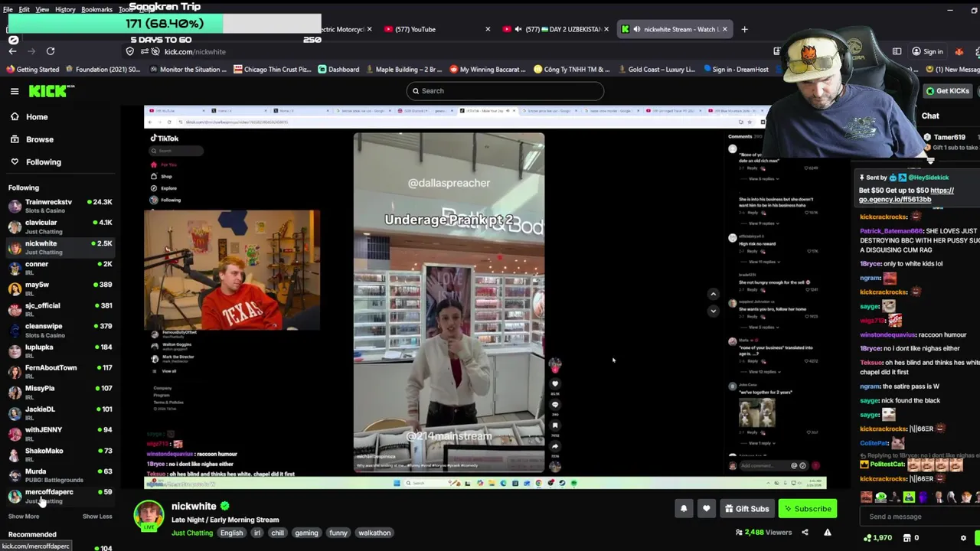Open Getting Started bookmark
The width and height of the screenshot is (980, 551).
[32, 70]
